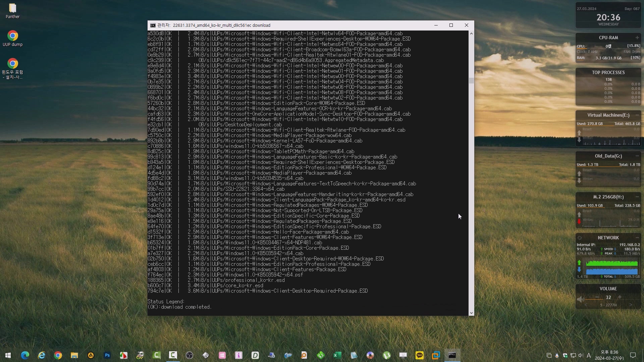Click the windows11.0-kb5036567-x64.cab line

[x=225, y=146]
